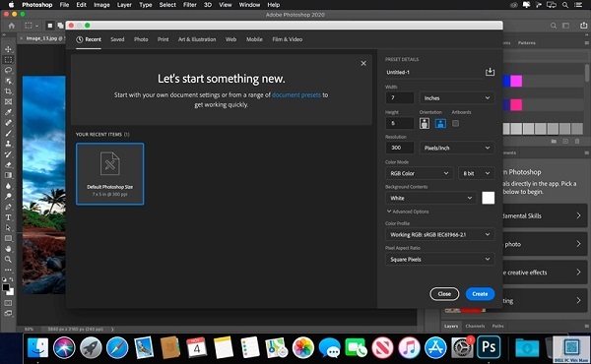Screen dimensions: 591x364
Task: Click the Create button
Action: pyautogui.click(x=480, y=294)
